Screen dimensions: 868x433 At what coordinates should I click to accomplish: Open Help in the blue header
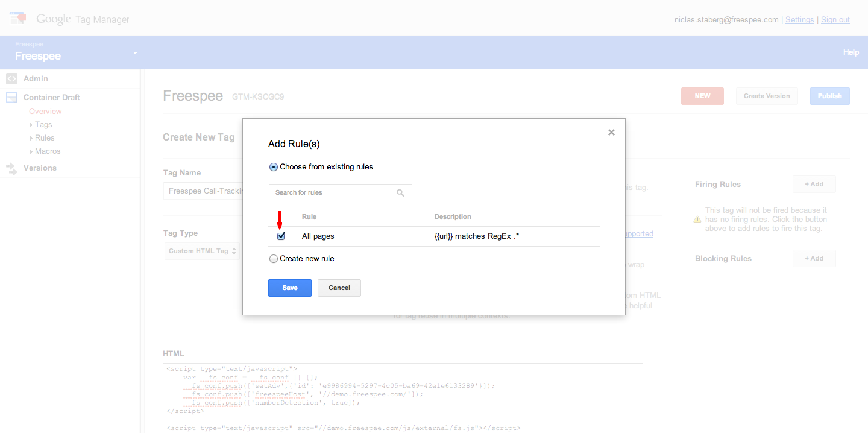click(x=851, y=52)
